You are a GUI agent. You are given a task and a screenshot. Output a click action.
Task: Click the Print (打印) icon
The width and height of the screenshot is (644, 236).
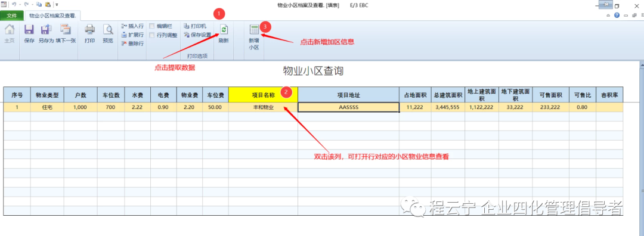tap(89, 30)
